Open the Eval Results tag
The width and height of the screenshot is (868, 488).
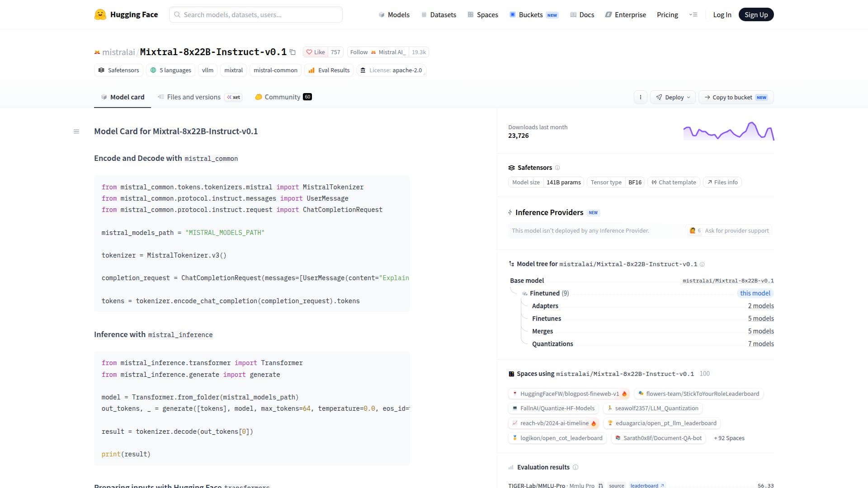(329, 70)
